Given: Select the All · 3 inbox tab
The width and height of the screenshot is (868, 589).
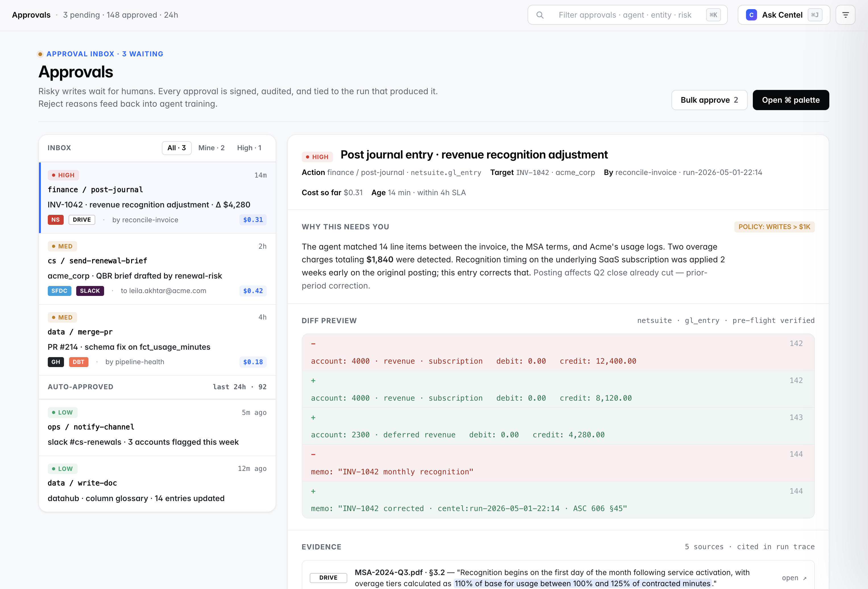Looking at the screenshot, I should (177, 148).
